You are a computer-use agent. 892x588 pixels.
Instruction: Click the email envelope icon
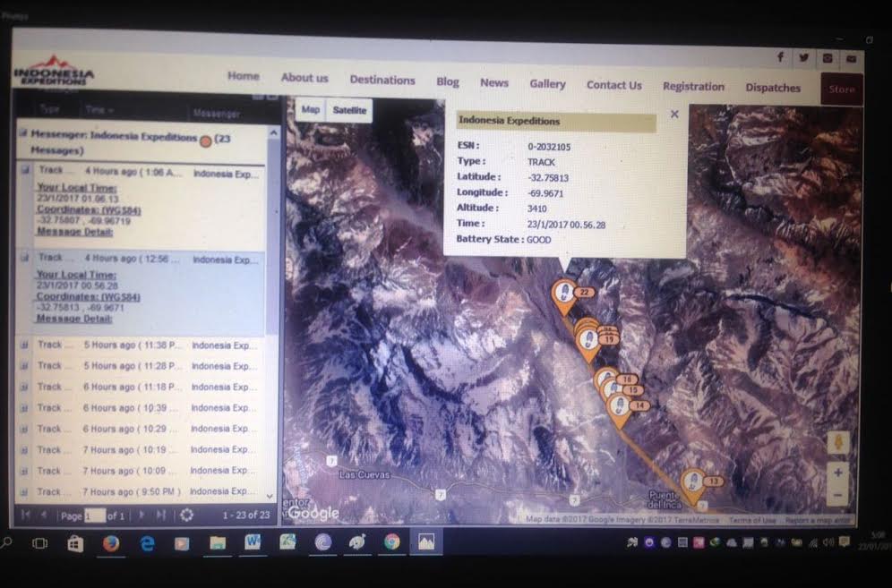coord(851,57)
